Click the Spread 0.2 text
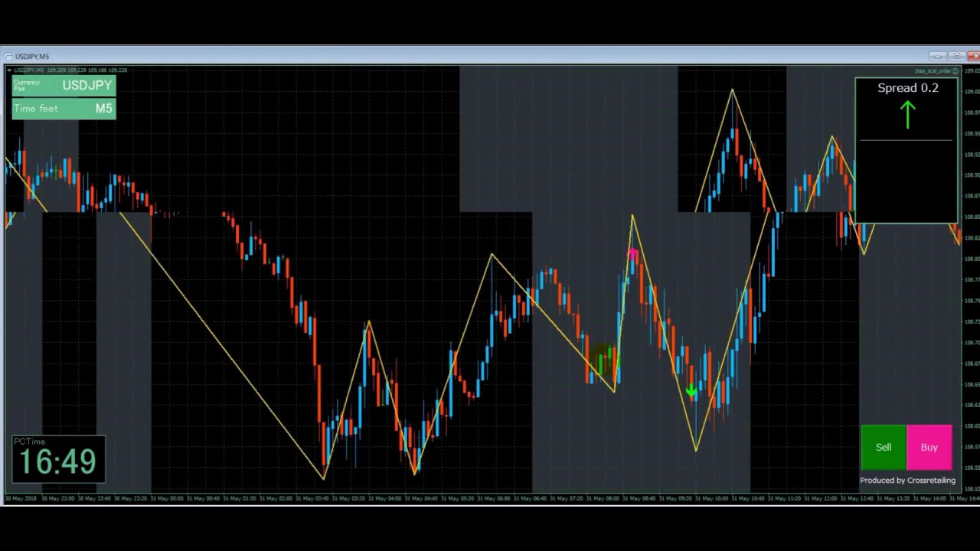 click(907, 88)
